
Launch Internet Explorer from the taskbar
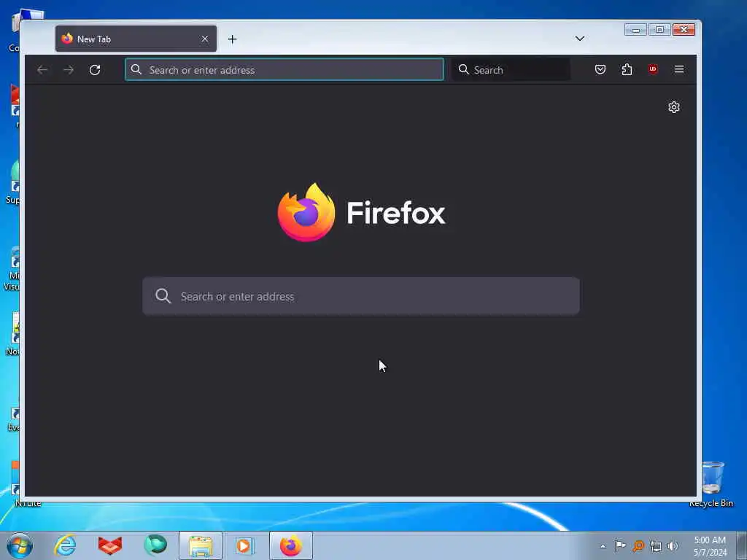pyautogui.click(x=65, y=545)
